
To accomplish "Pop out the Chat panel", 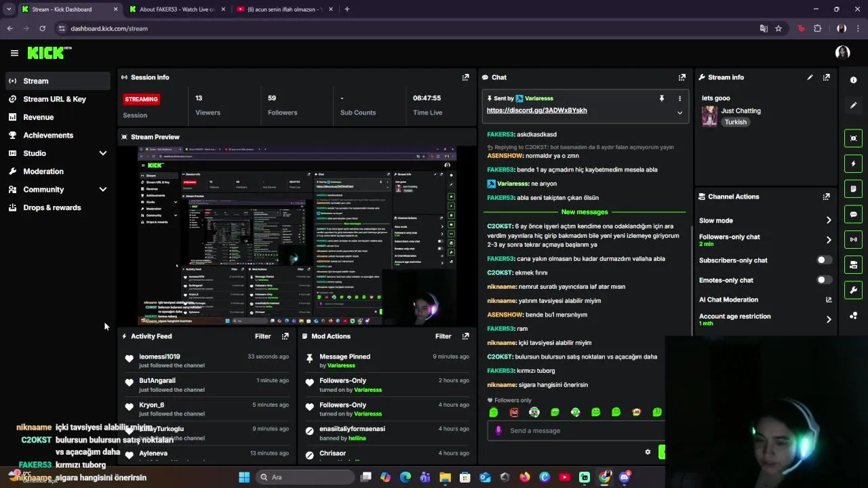I will point(682,77).
